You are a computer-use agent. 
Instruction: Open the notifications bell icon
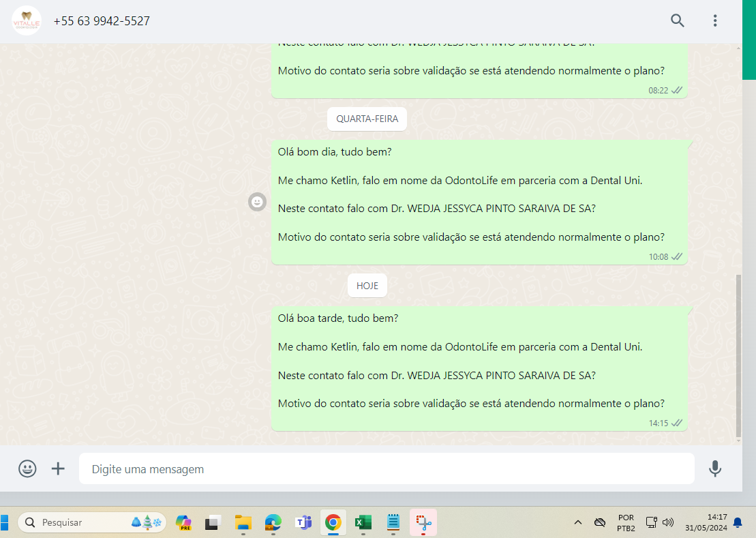coord(738,522)
